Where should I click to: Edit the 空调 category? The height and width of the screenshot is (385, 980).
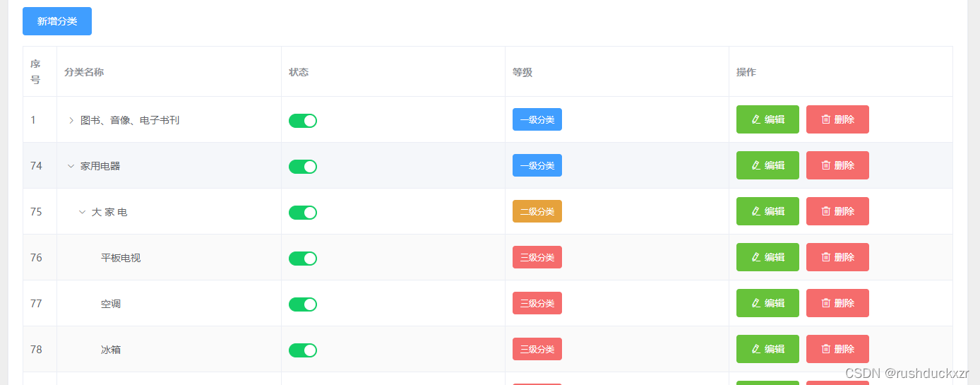point(767,303)
